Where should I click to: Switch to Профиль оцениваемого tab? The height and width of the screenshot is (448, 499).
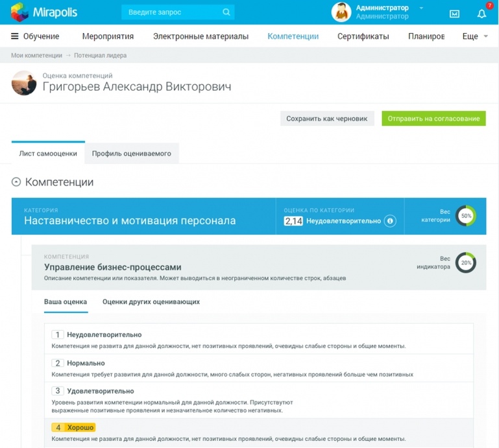(132, 154)
